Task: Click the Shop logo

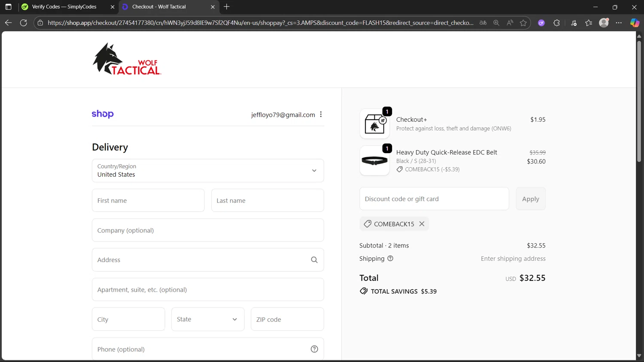Action: pyautogui.click(x=103, y=114)
